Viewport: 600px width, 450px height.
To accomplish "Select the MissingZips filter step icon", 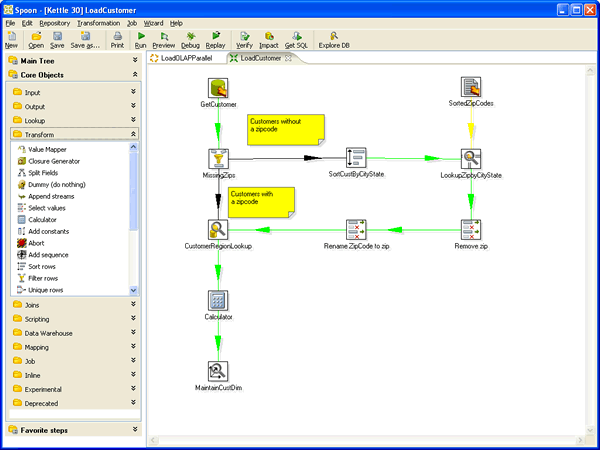I will tap(218, 159).
